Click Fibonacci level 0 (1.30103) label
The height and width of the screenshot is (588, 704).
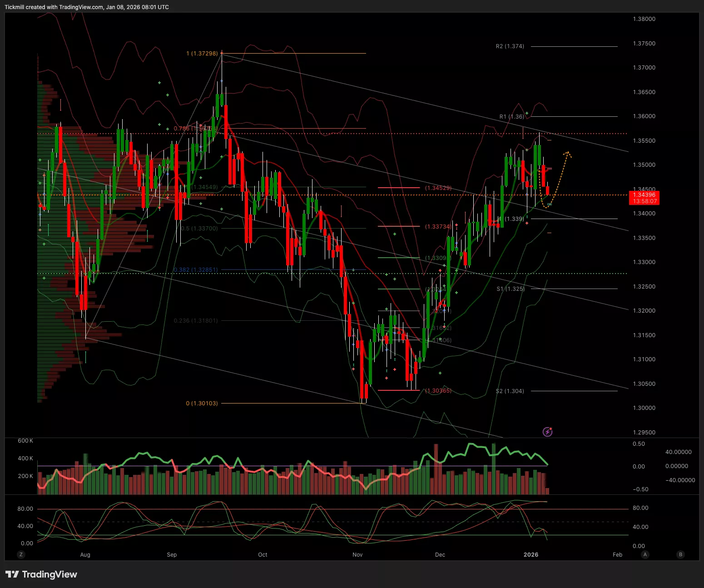pos(202,404)
